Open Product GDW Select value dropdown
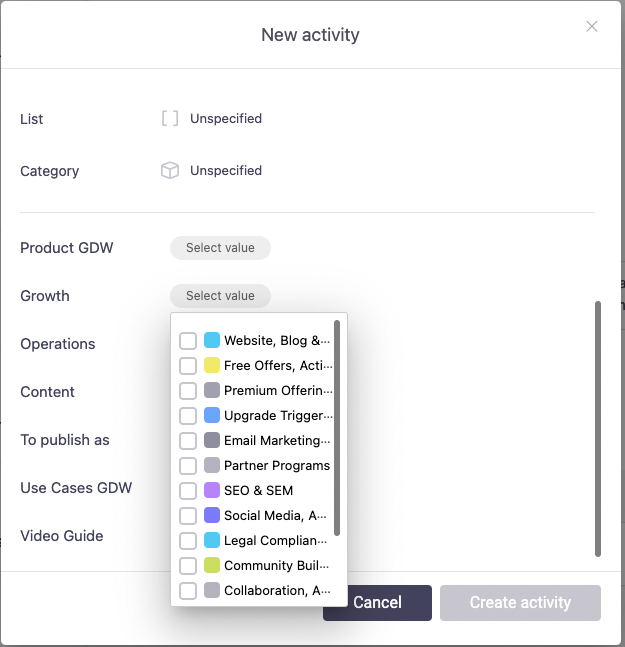Viewport: 625px width, 647px height. [220, 248]
